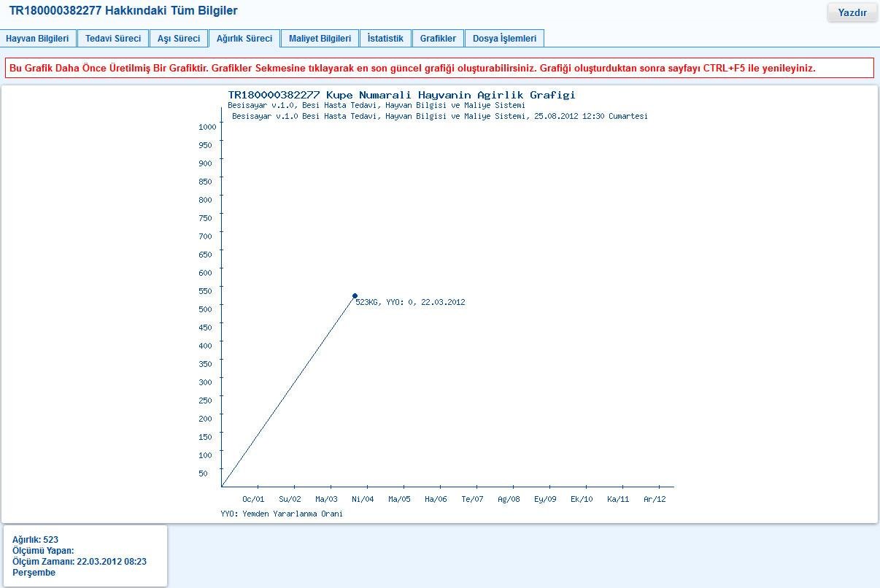This screenshot has height=588, width=880.
Task: View the İstatistik tab
Action: coord(385,38)
